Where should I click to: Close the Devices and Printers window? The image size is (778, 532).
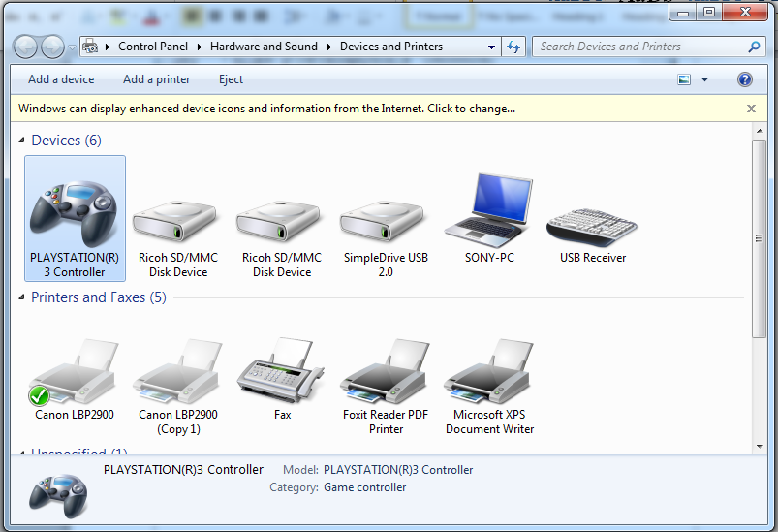(x=745, y=12)
